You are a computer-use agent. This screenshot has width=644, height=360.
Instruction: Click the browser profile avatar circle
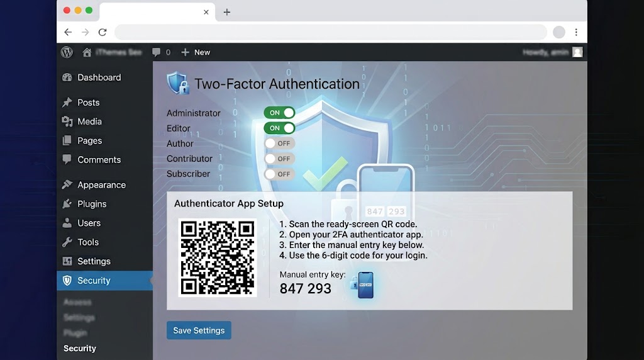(x=558, y=32)
